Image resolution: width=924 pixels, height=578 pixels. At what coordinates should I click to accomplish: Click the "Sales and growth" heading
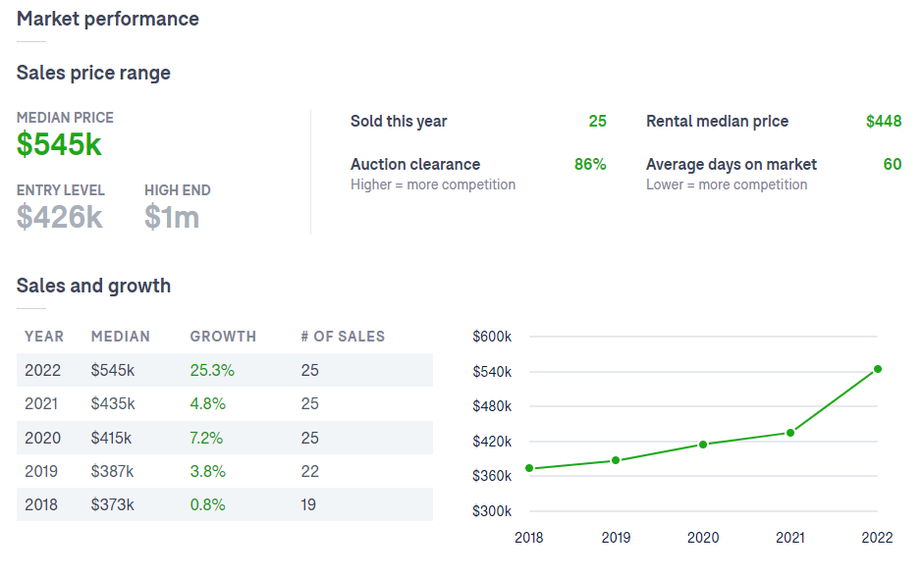tap(93, 286)
